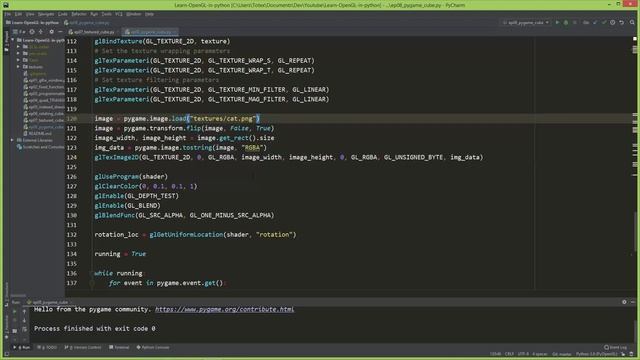
Task: Open the Code menu
Action: click(x=62, y=14)
